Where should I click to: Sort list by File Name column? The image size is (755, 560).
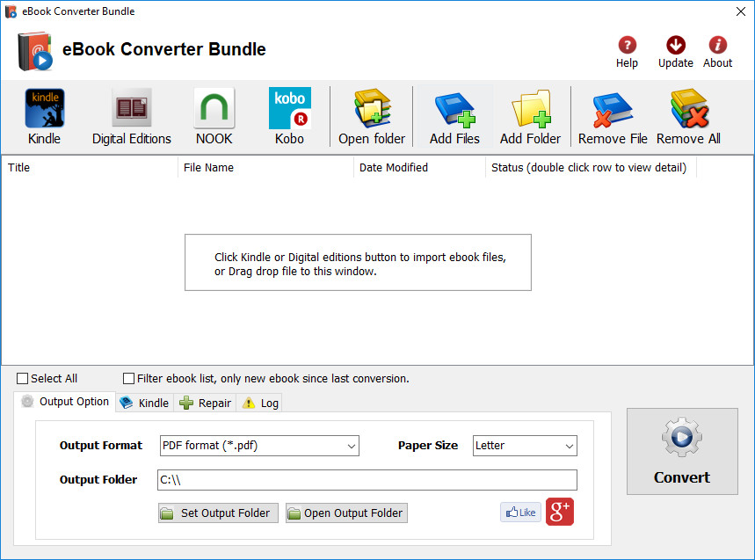point(265,168)
